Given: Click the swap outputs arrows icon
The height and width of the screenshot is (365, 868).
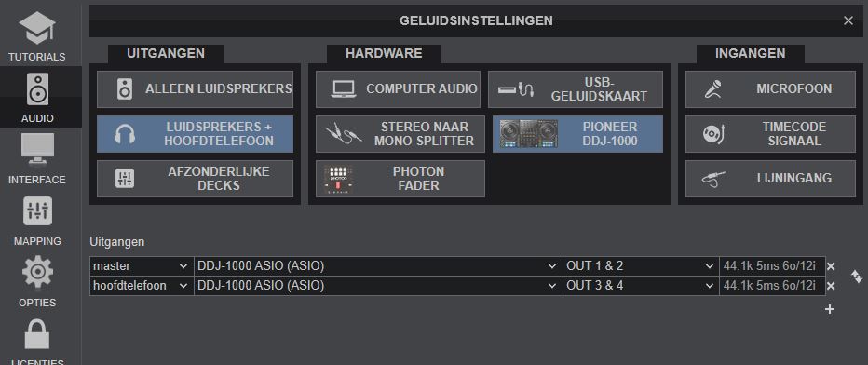Looking at the screenshot, I should tap(857, 276).
